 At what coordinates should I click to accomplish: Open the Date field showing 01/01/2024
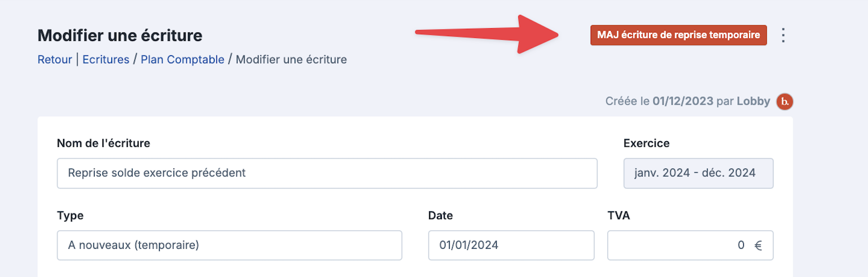pyautogui.click(x=511, y=246)
